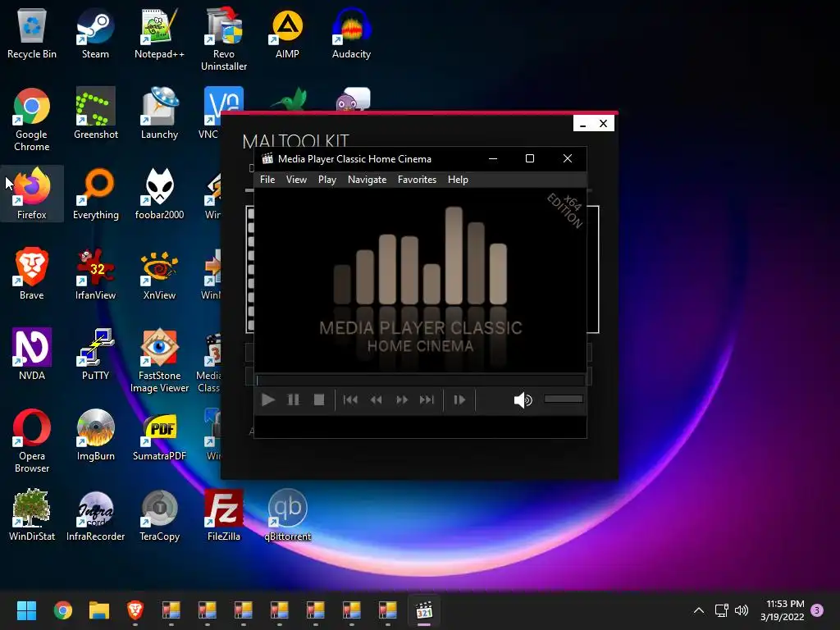Viewport: 840px width, 630px height.
Task: Maximize the Media Player Classic window
Action: (530, 158)
